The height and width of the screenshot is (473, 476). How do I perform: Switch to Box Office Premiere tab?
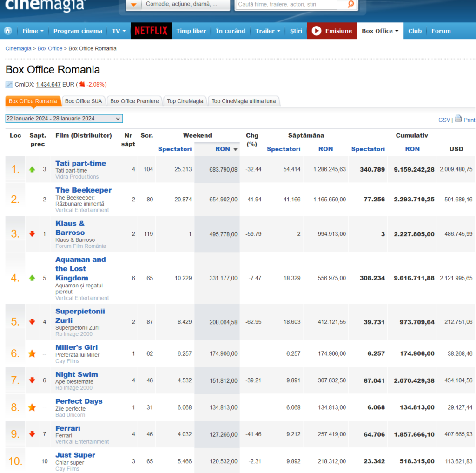pyautogui.click(x=134, y=101)
